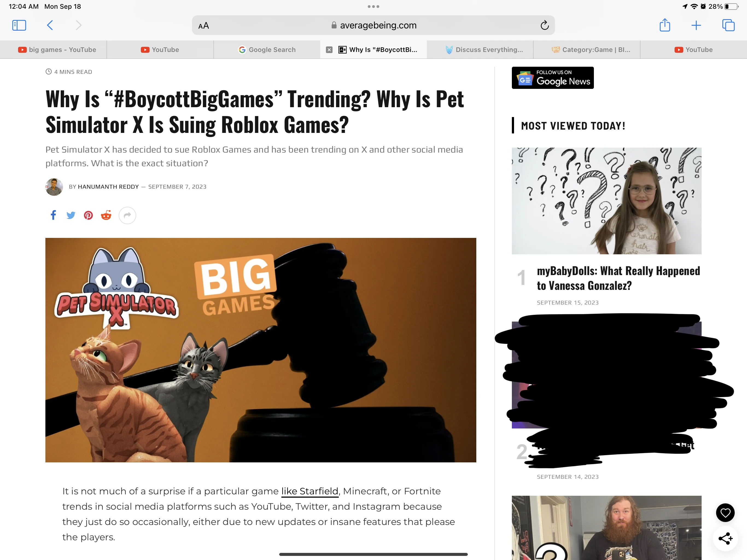Open the 'like Starfield' link

tap(310, 491)
